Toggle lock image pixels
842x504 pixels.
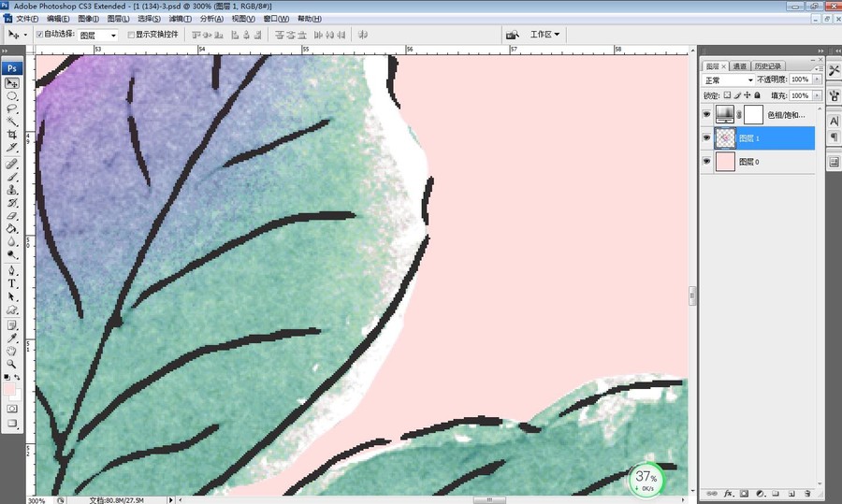737,95
